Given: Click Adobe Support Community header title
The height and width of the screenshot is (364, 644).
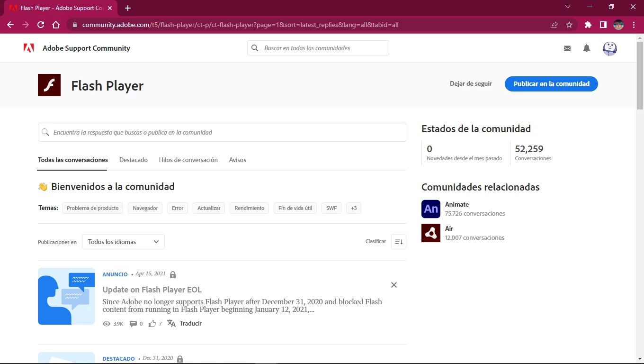Looking at the screenshot, I should pyautogui.click(x=86, y=48).
